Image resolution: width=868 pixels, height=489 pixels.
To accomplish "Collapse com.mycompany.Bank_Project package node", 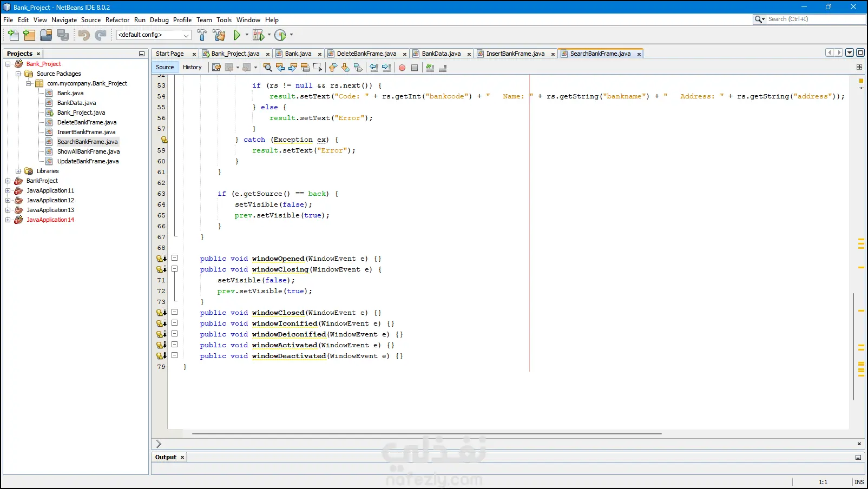I will [x=29, y=83].
